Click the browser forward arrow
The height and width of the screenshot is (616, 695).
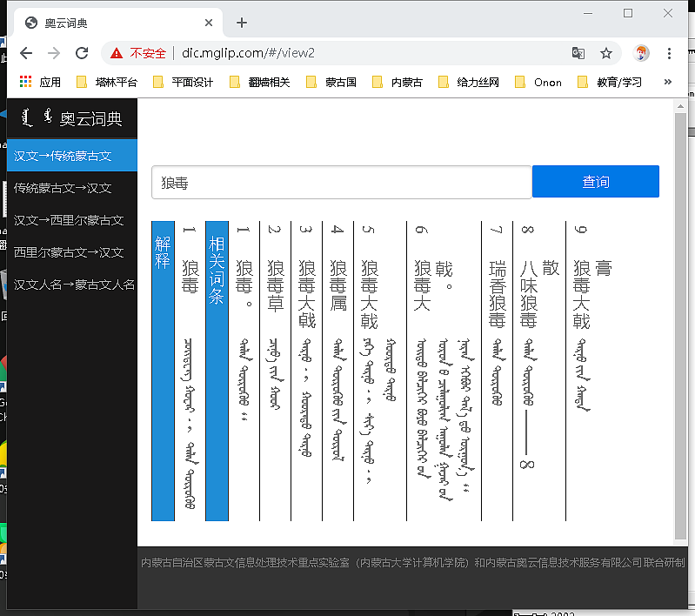54,53
